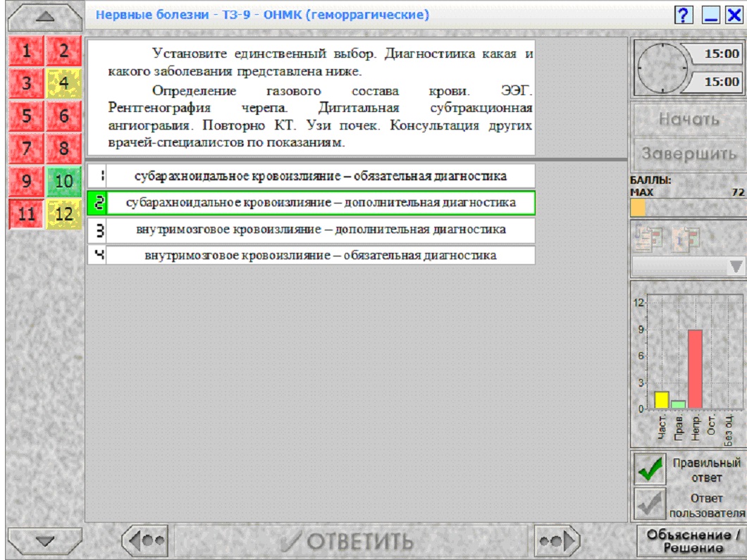This screenshot has height=560, width=747.
Task: Click the first document icon above dropdown
Action: (x=648, y=238)
